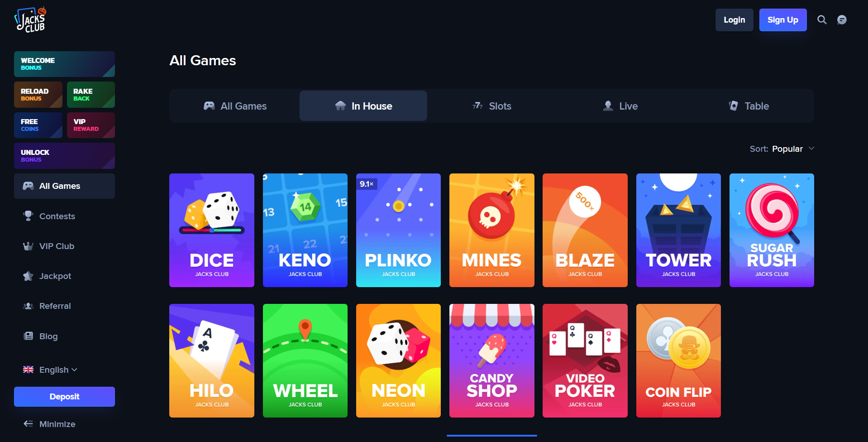Open the Welcome Bonus banner

point(64,64)
